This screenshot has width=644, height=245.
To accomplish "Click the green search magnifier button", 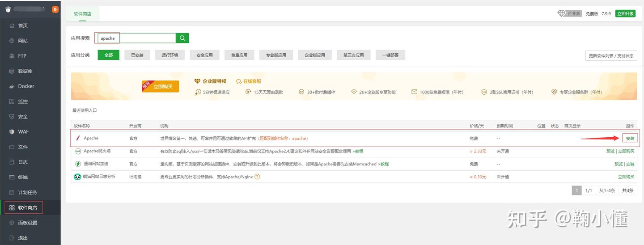I will [x=182, y=38].
